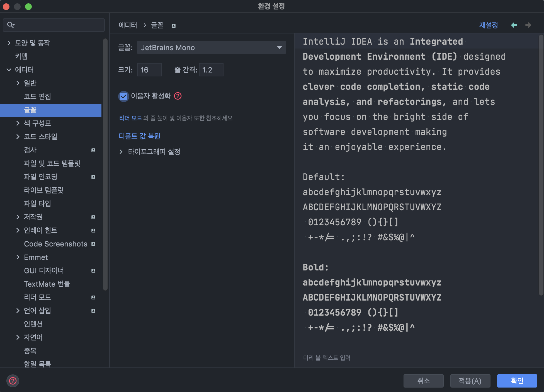Click the 디폴트 값 복원 link

click(139, 136)
